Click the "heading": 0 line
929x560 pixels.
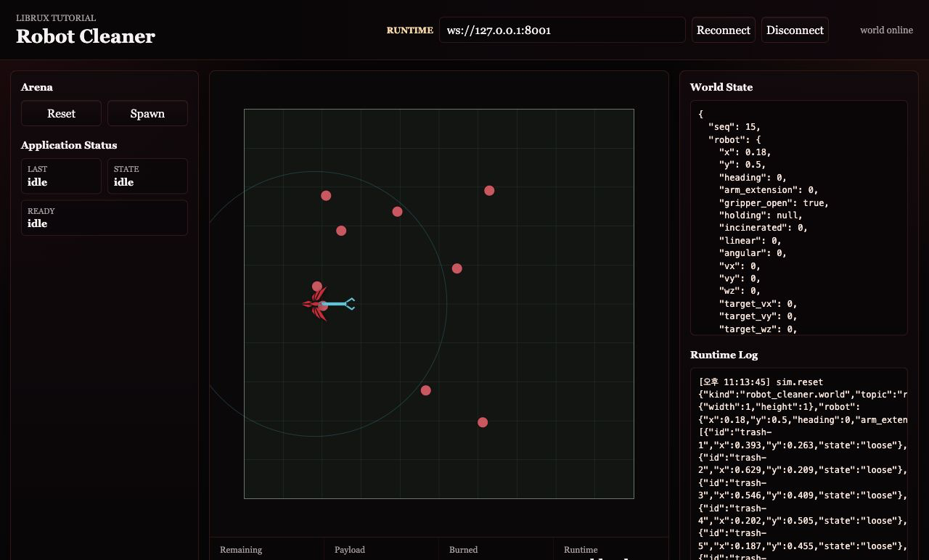point(753,177)
